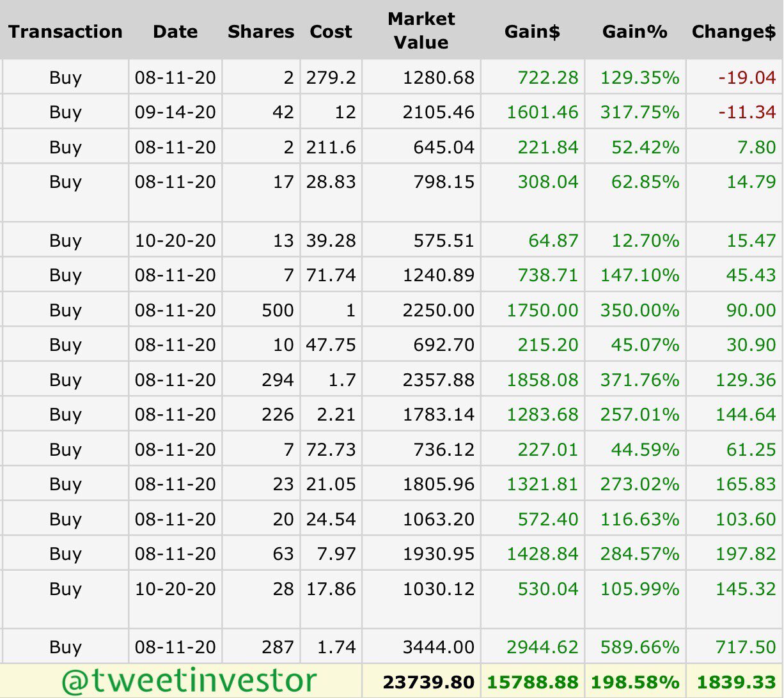Sort by the Market Value header
The height and width of the screenshot is (698, 784).
click(x=421, y=31)
